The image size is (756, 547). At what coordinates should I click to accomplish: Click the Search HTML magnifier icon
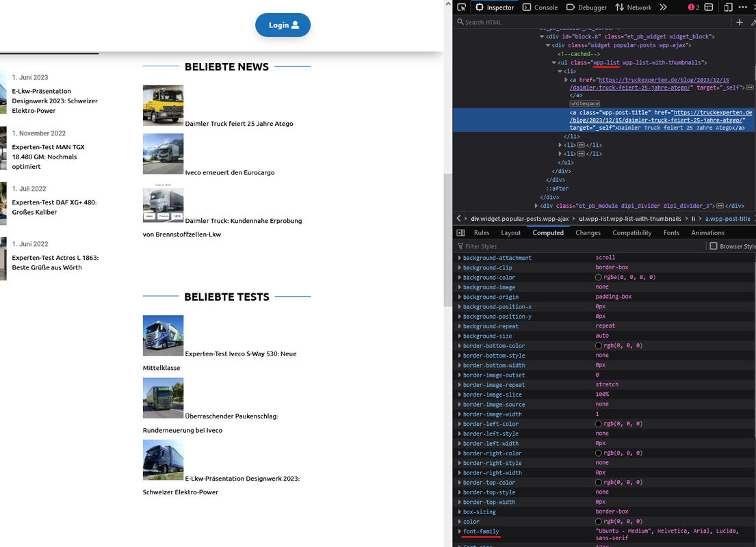pos(460,22)
